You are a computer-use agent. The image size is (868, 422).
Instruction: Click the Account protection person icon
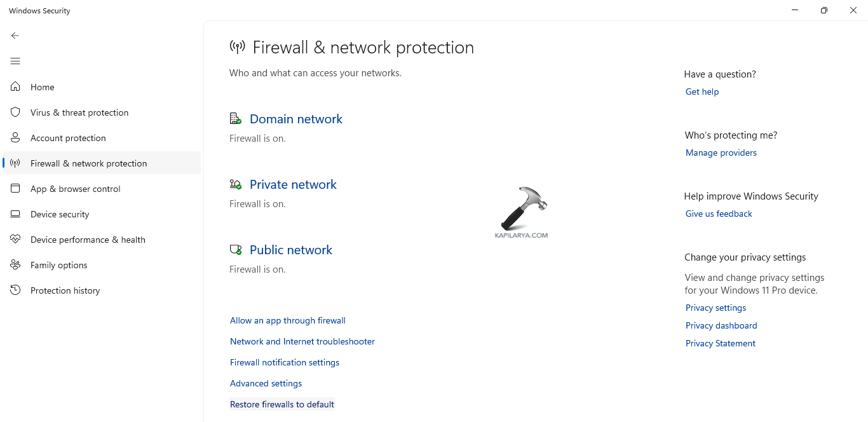coord(16,138)
